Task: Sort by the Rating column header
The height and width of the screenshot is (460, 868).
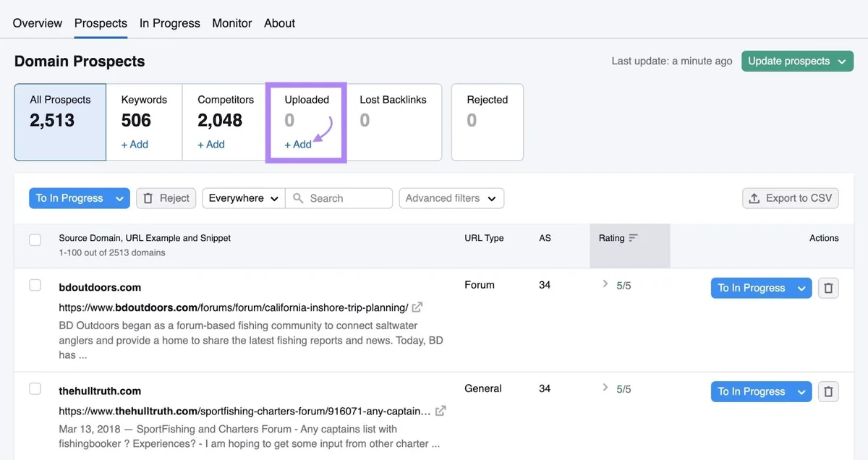Action: [x=618, y=238]
